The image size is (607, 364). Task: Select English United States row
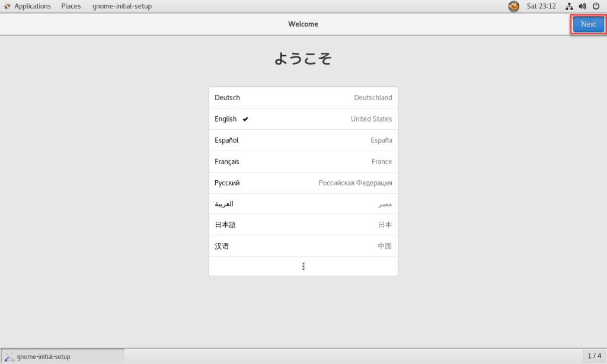(303, 119)
